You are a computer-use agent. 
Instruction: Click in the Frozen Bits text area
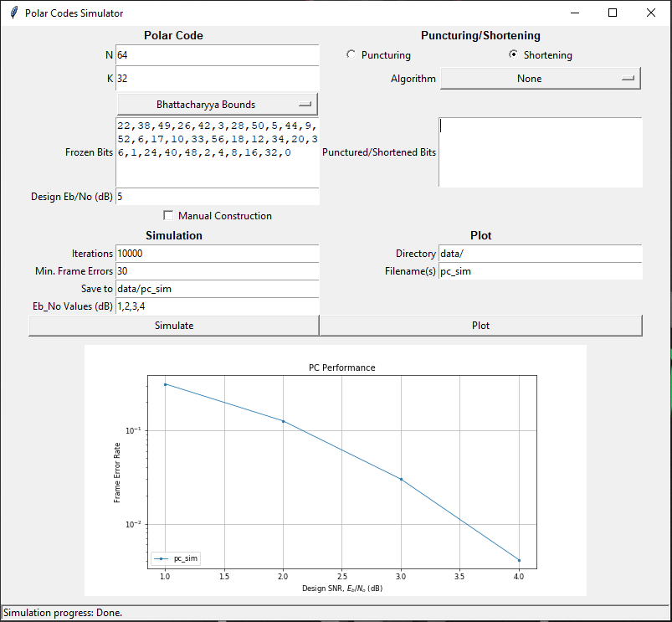point(218,152)
